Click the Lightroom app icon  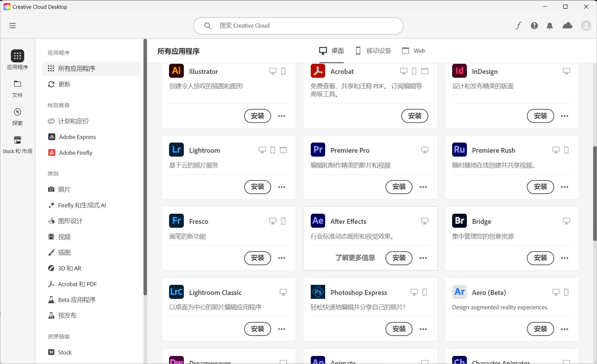176,150
